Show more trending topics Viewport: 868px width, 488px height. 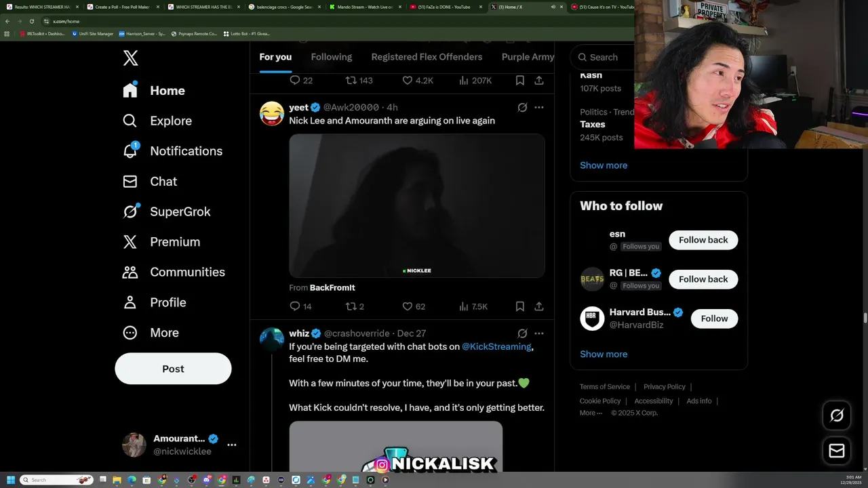point(604,165)
